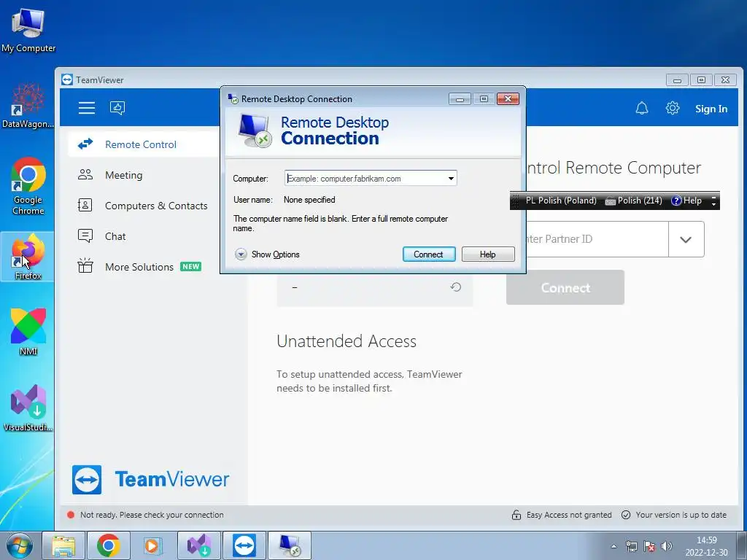Viewport: 747px width, 560px height.
Task: Expand Show Options in Remote Desktop Connection
Action: click(x=267, y=254)
